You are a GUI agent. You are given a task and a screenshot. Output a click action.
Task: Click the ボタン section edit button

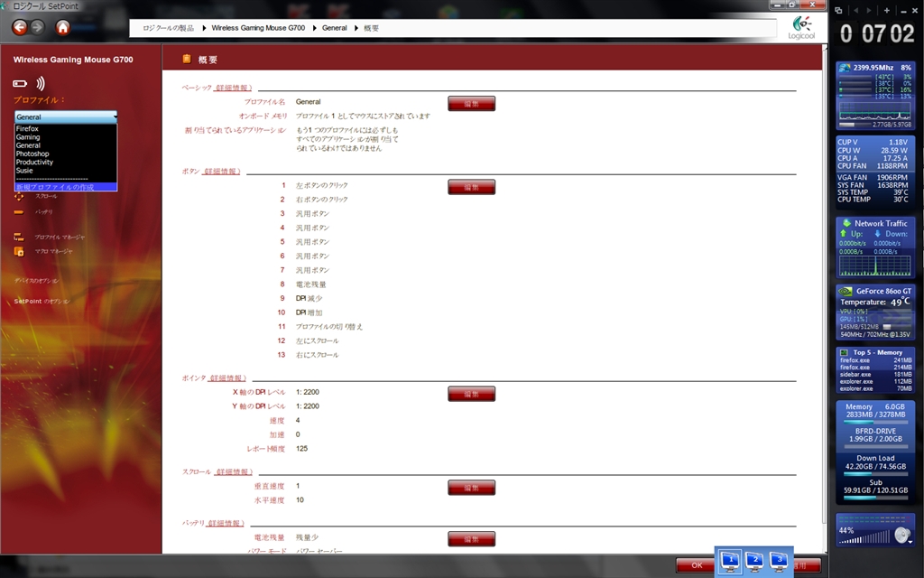point(471,188)
